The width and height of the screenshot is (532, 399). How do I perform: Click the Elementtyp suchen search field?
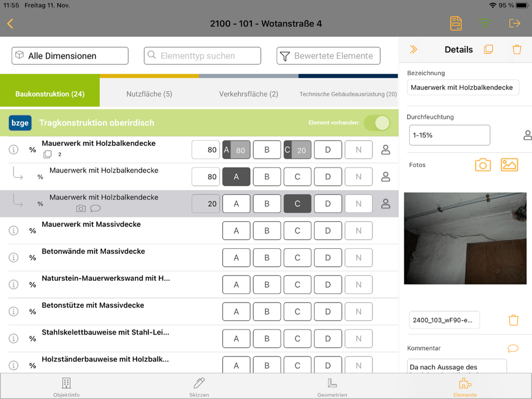click(202, 55)
